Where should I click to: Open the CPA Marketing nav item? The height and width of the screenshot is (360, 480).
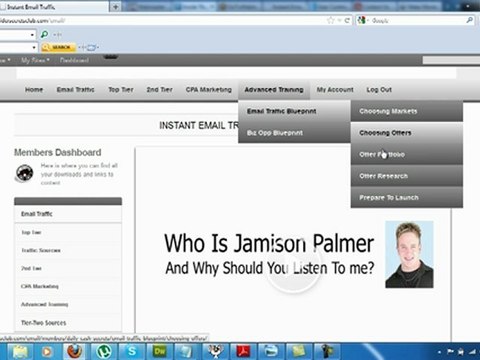coord(209,90)
